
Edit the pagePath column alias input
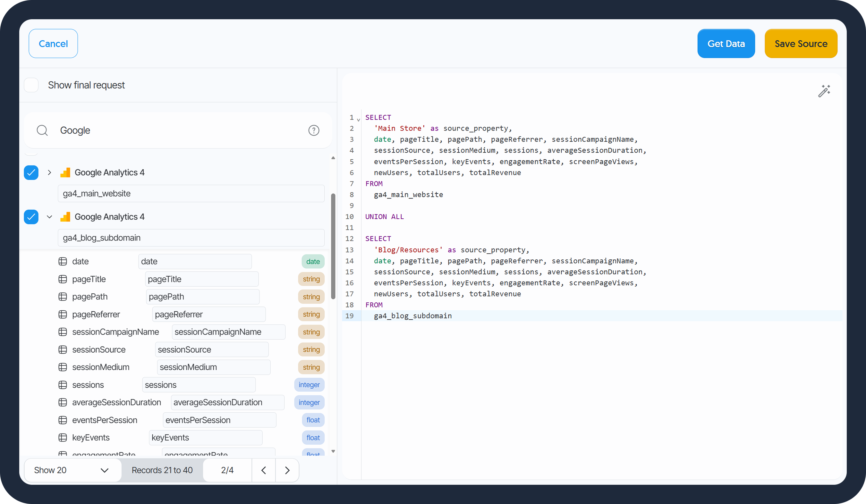[x=203, y=297]
